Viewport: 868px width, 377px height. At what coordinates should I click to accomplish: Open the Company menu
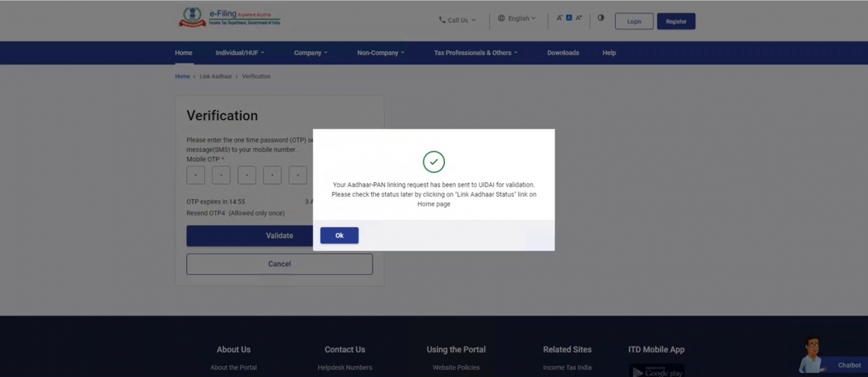point(310,53)
